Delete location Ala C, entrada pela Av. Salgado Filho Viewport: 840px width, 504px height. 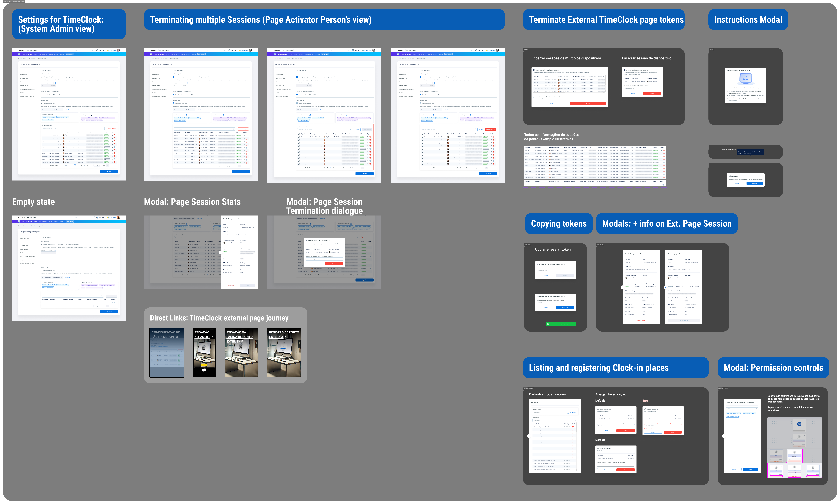click(x=573, y=433)
